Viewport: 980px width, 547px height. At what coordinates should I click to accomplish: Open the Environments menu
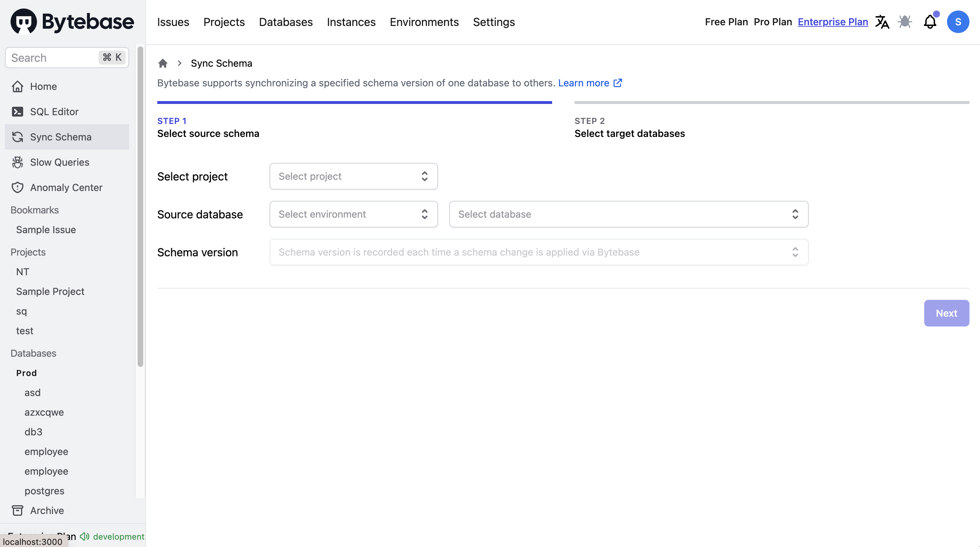coord(424,21)
